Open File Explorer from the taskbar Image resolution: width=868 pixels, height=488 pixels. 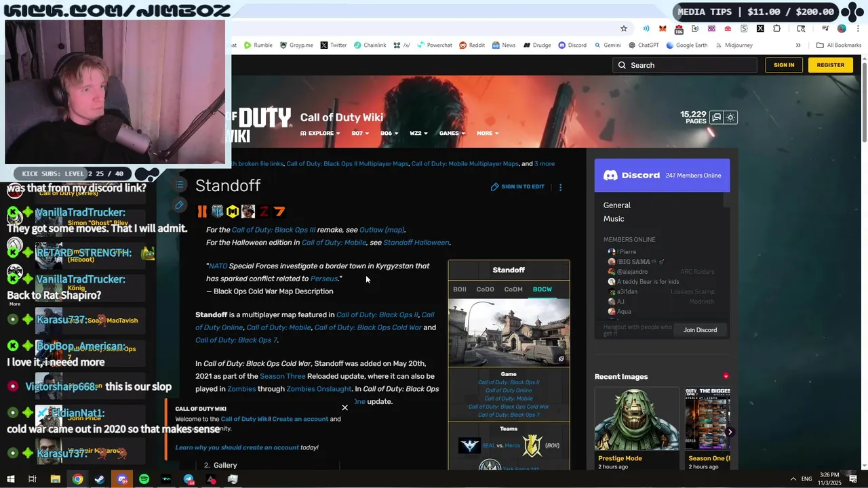pyautogui.click(x=56, y=479)
